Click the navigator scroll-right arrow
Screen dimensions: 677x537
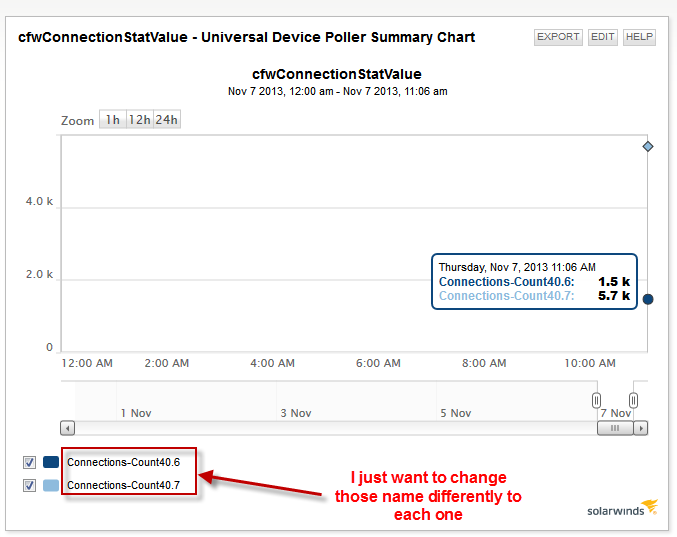(641, 428)
